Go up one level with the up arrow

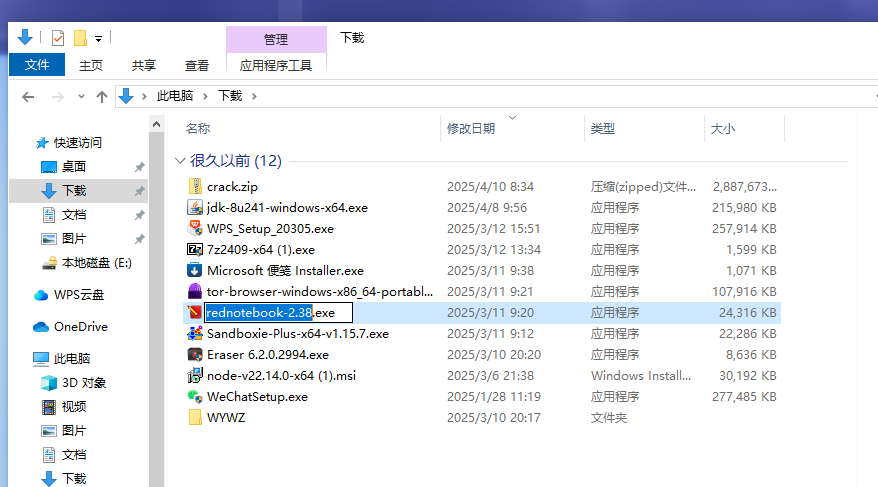pyautogui.click(x=101, y=97)
